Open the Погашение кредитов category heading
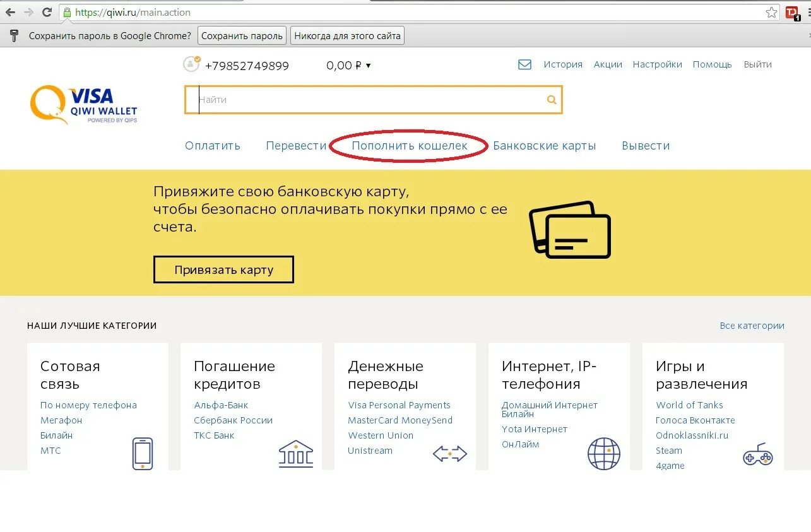The width and height of the screenshot is (811, 532). [234, 375]
